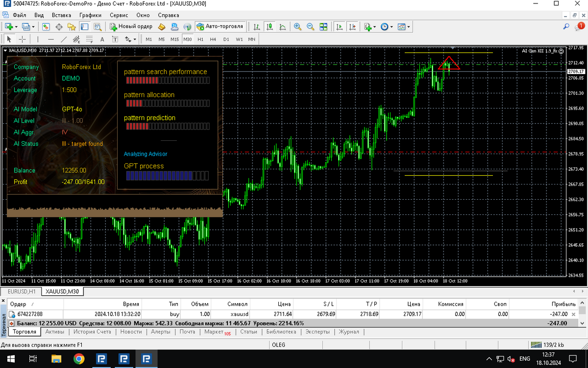The image size is (588, 368).
Task: Open the Data Window crosshair-target icon
Action: click(x=59, y=26)
